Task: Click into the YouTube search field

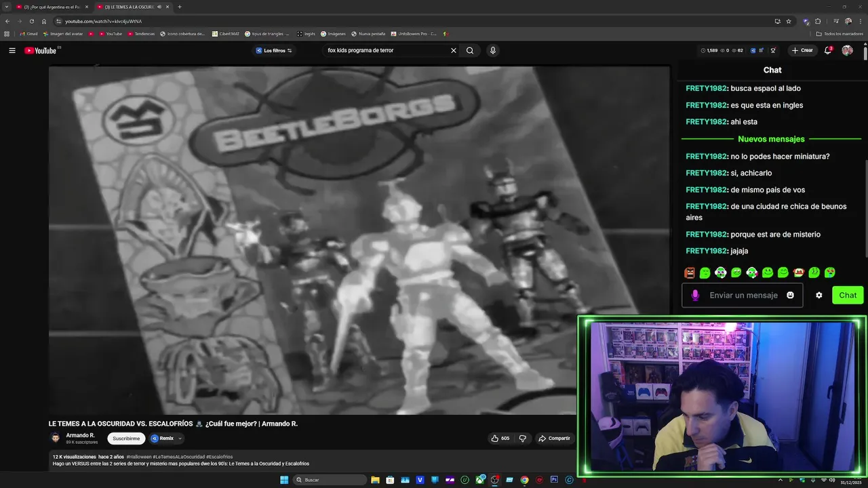Action: point(387,50)
